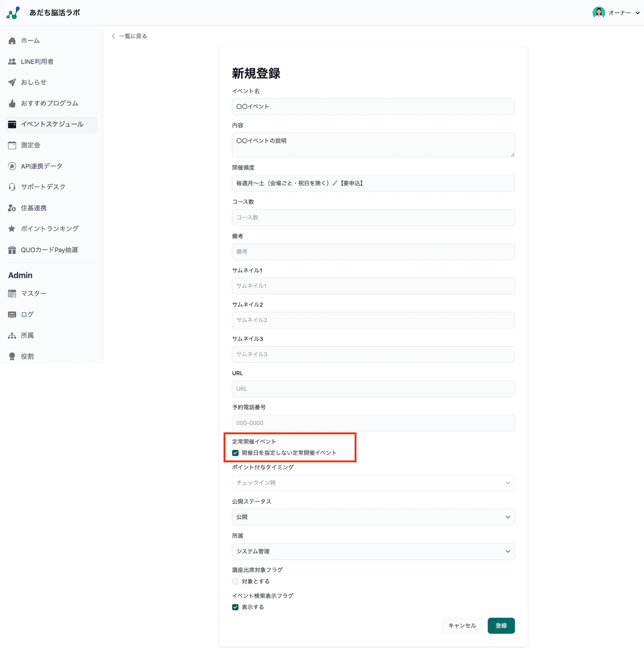Open the 所属 system管理 dropdown

(373, 551)
